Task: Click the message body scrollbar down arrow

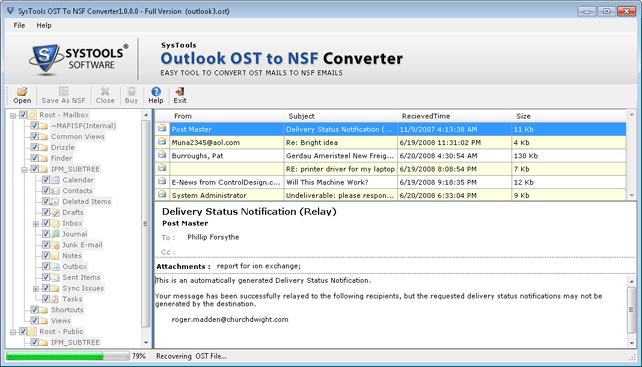Action: [x=631, y=343]
